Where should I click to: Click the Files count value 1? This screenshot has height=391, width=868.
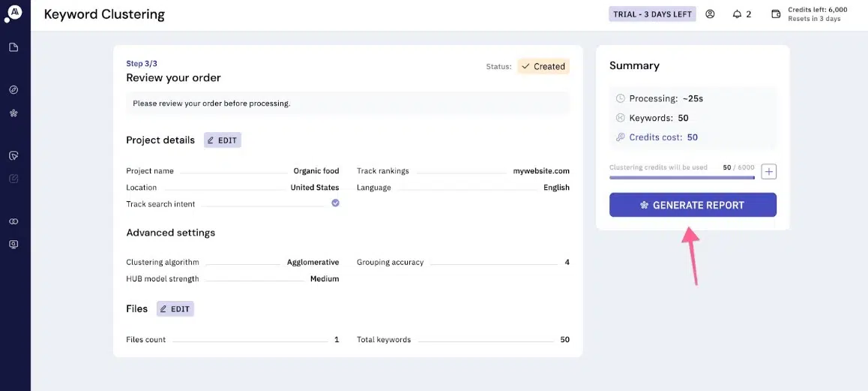click(x=337, y=339)
